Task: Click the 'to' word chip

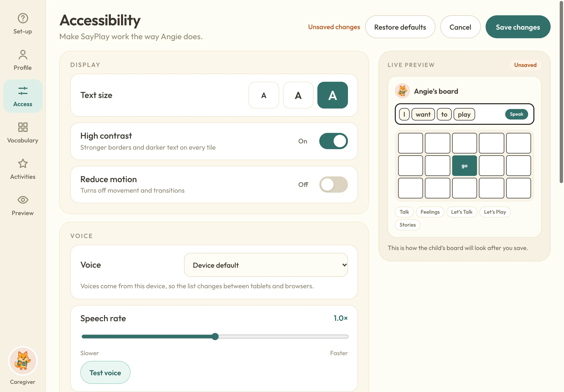Action: click(444, 114)
